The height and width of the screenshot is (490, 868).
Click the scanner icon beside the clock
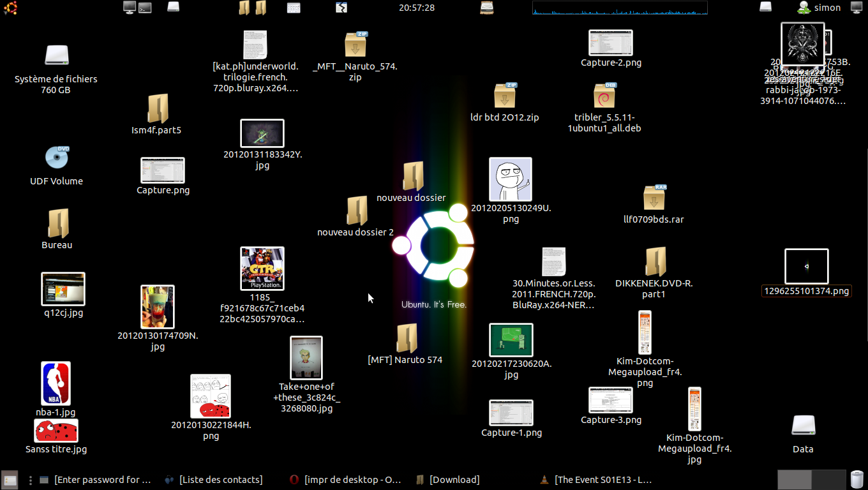487,8
